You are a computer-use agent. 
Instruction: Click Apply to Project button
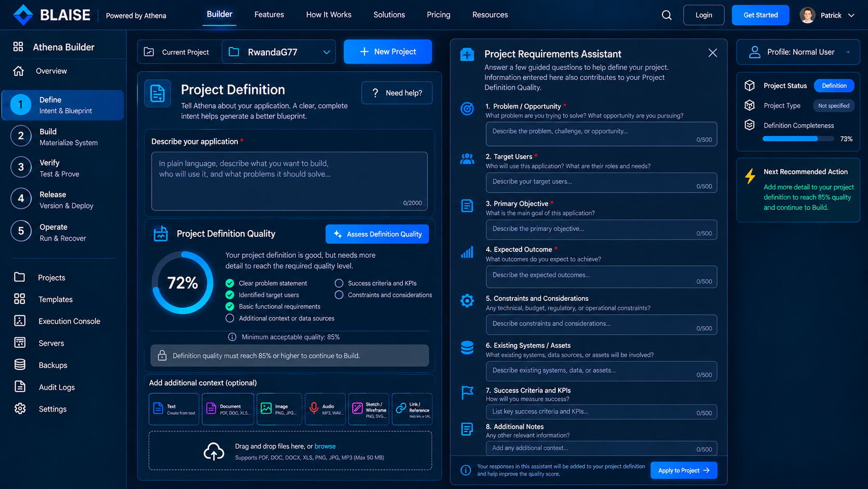(x=684, y=470)
